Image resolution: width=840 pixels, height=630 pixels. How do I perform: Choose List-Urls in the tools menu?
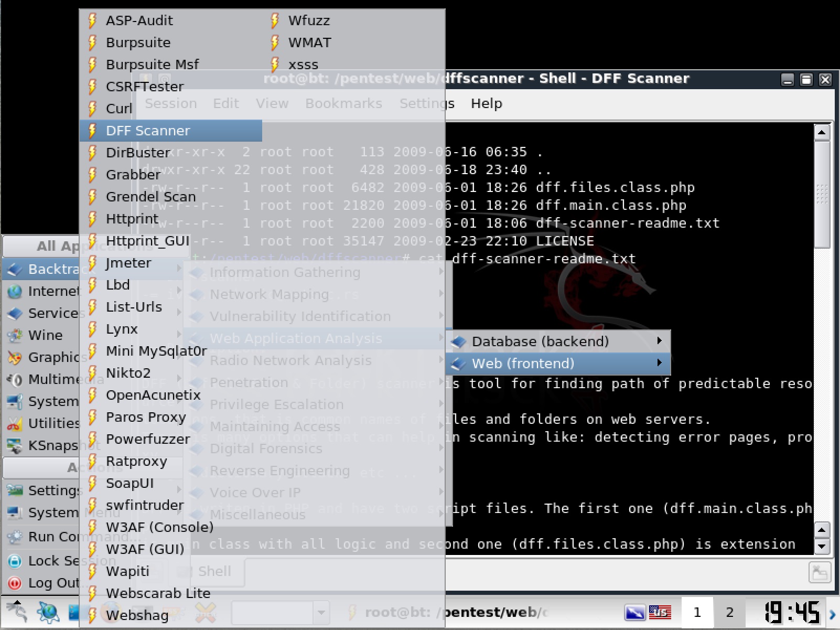[x=170, y=307]
